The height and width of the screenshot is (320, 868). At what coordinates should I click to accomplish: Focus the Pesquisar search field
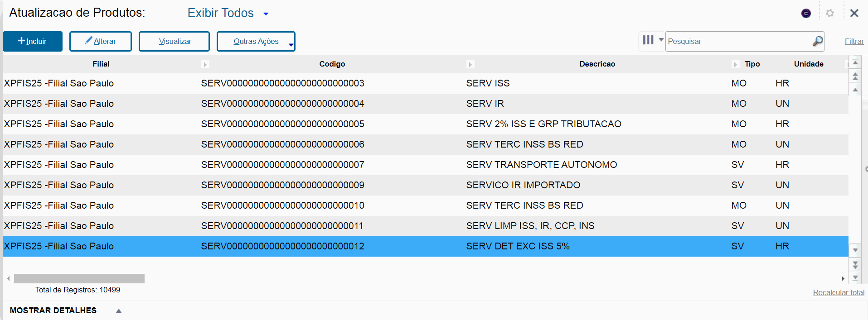click(x=738, y=41)
